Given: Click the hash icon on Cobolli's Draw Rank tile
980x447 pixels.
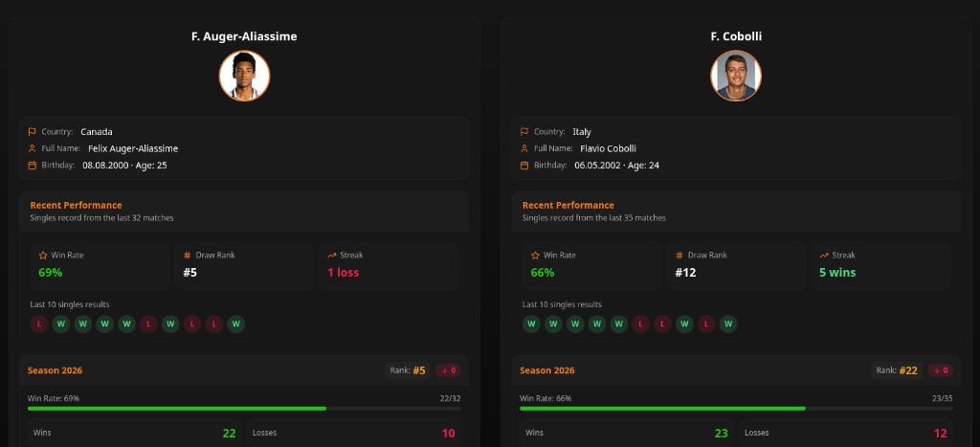Looking at the screenshot, I should pyautogui.click(x=679, y=255).
